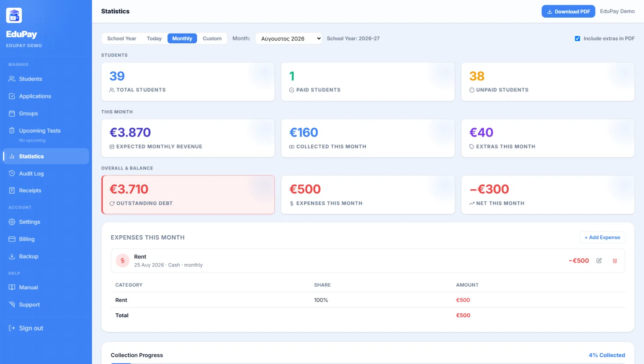
Task: Click the Groups calendar icon
Action: pos(12,113)
